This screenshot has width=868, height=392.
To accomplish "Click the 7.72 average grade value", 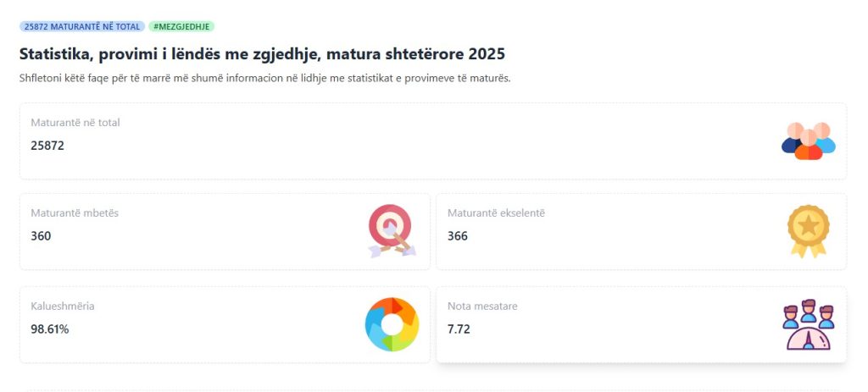I will 459,329.
